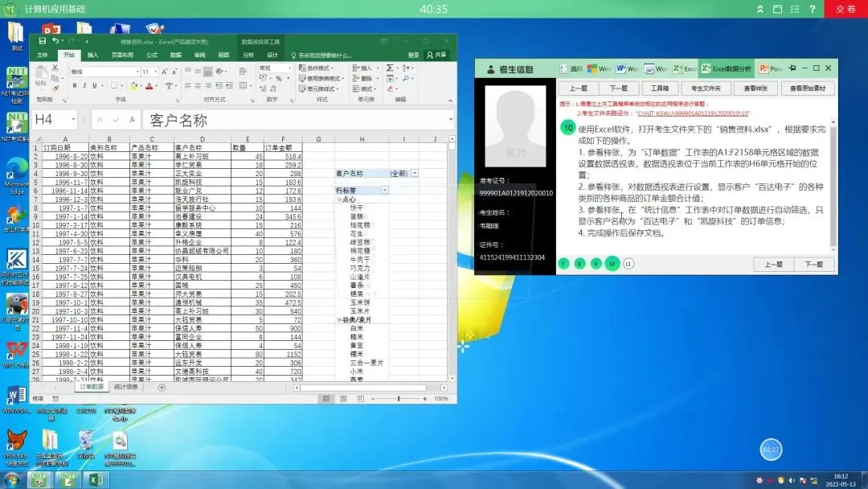Toggle Italic formatting button
This screenshot has width=868, height=489.
84,86
